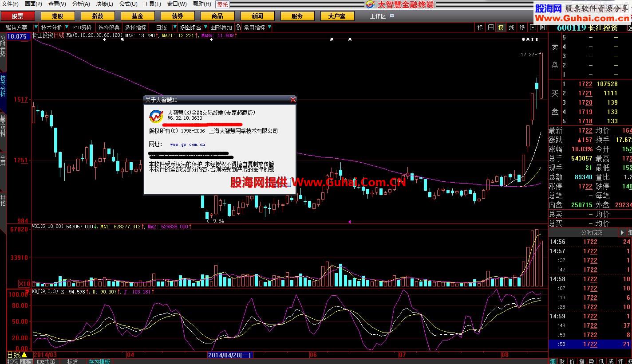
Task: Select the 商品 commodities tab
Action: pyautogui.click(x=217, y=16)
